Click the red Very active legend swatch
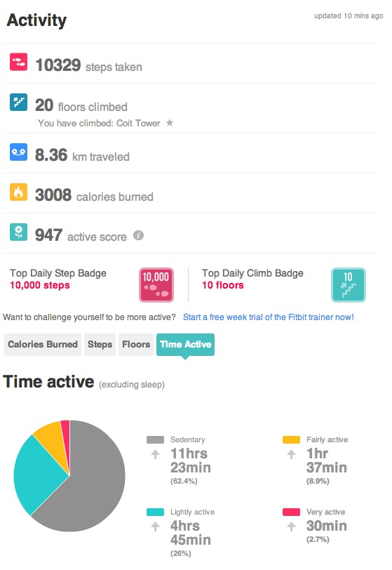The height and width of the screenshot is (570, 392). point(291,512)
